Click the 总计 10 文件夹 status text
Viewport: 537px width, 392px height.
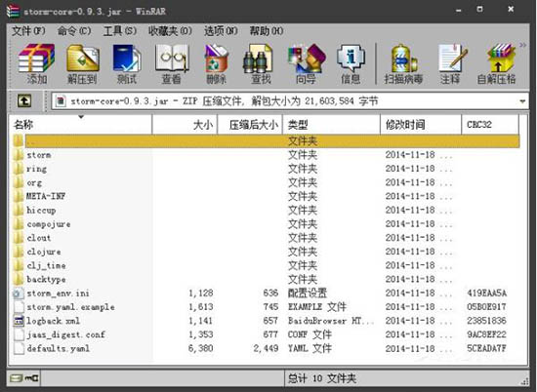click(x=322, y=378)
